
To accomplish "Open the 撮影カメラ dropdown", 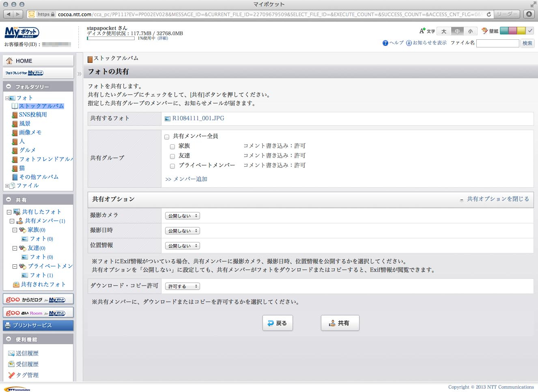I will (182, 216).
